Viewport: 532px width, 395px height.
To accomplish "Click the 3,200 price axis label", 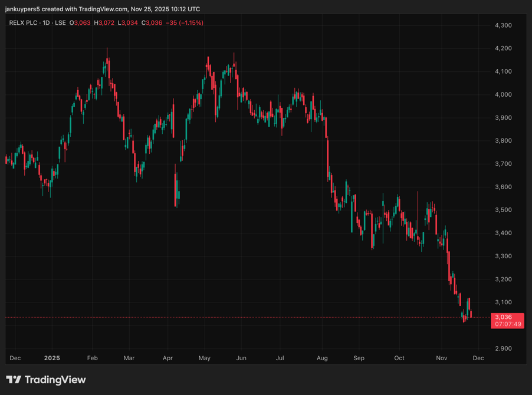I will (x=503, y=279).
